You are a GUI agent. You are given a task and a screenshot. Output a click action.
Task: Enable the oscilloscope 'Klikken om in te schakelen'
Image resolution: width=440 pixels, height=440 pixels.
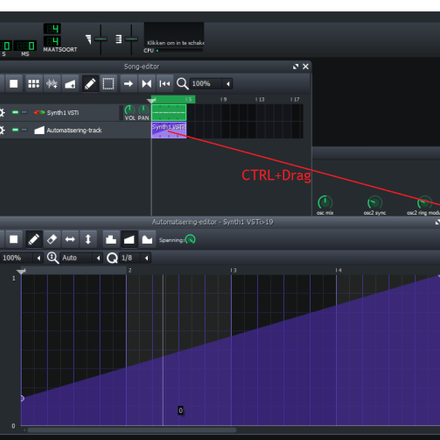[x=174, y=34]
